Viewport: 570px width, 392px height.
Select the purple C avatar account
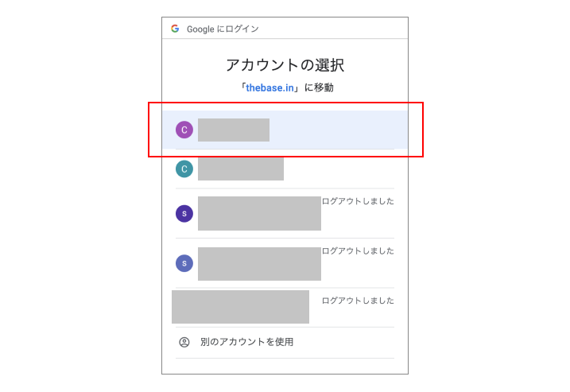(184, 130)
